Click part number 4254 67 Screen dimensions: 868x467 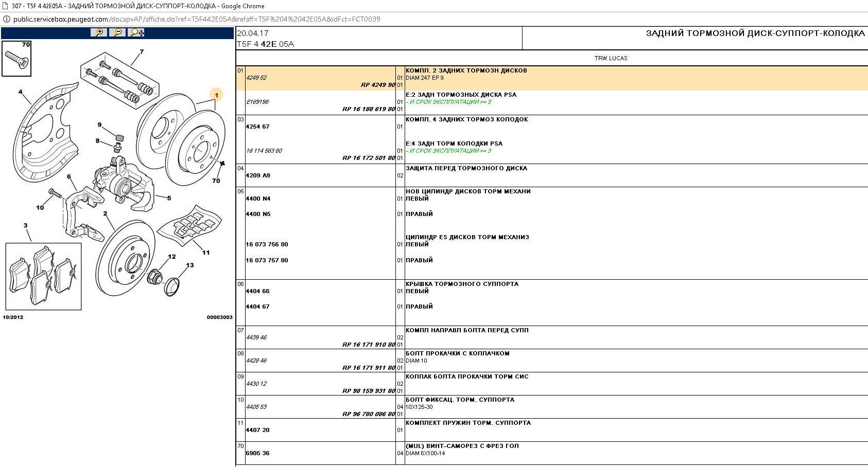tap(258, 127)
